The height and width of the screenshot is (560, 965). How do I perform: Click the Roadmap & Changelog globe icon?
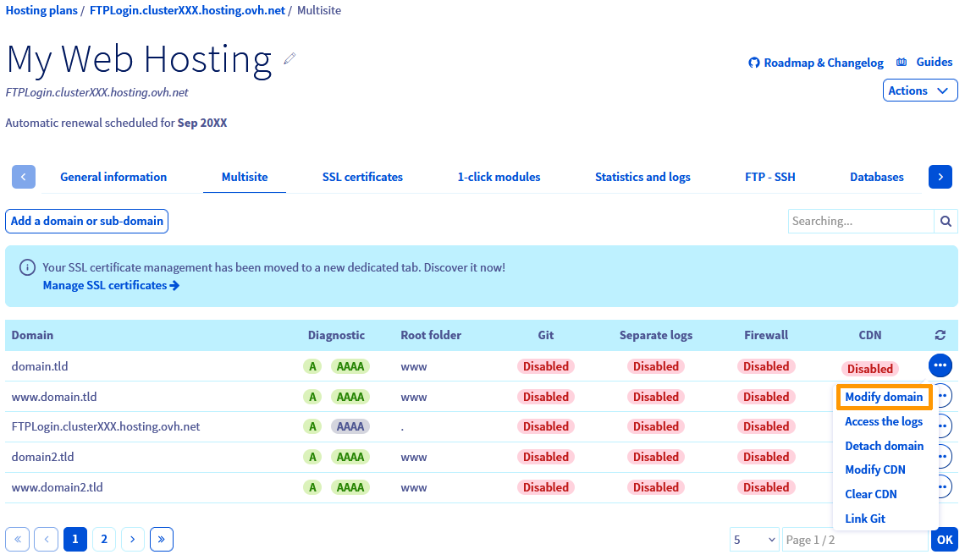coord(754,62)
